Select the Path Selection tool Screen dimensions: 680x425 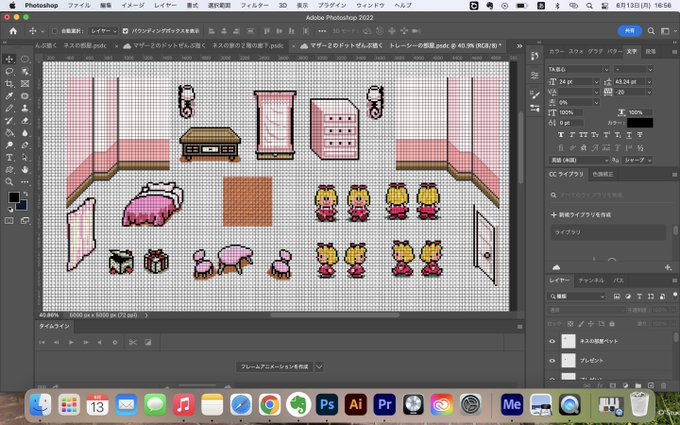(25, 157)
